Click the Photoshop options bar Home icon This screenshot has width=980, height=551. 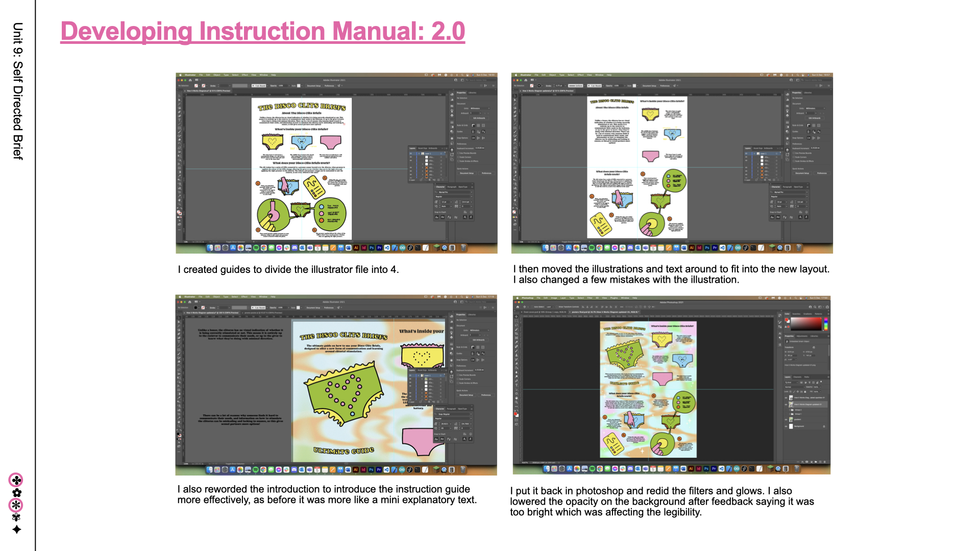518,307
